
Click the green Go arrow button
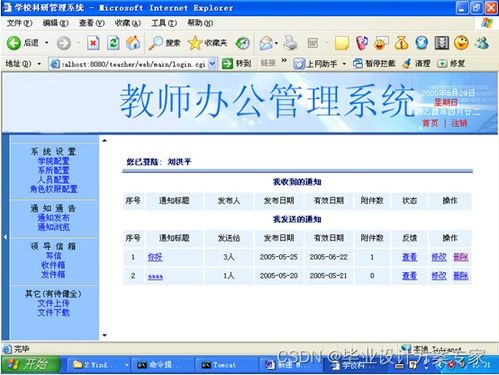click(227, 63)
